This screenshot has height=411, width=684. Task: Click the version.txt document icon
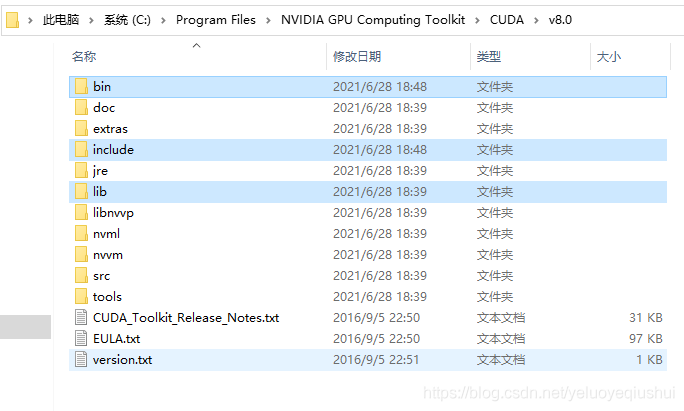[81, 360]
